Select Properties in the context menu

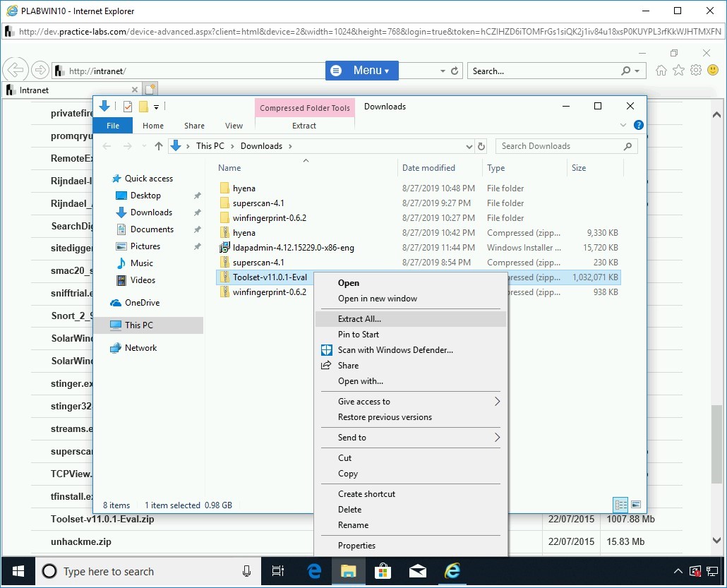tap(356, 546)
